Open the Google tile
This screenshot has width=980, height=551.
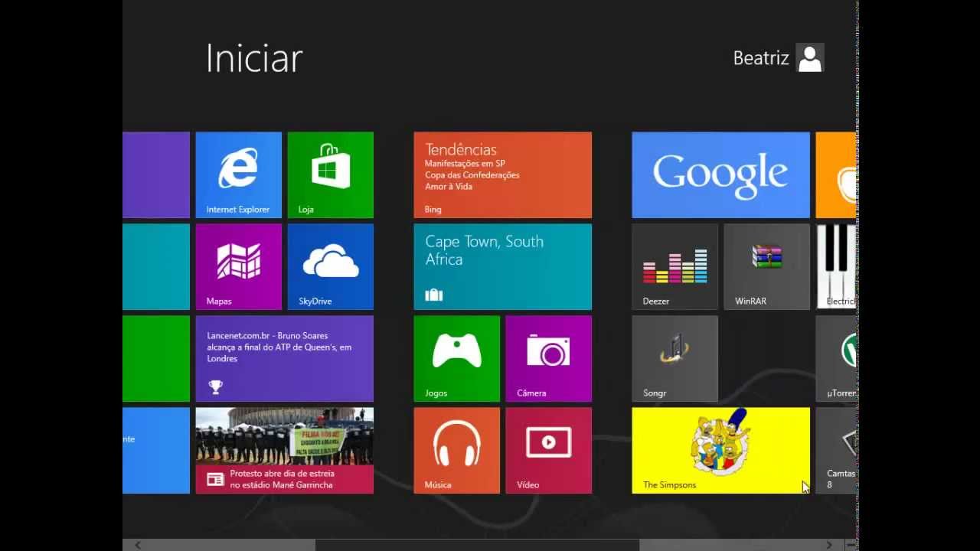coord(720,174)
